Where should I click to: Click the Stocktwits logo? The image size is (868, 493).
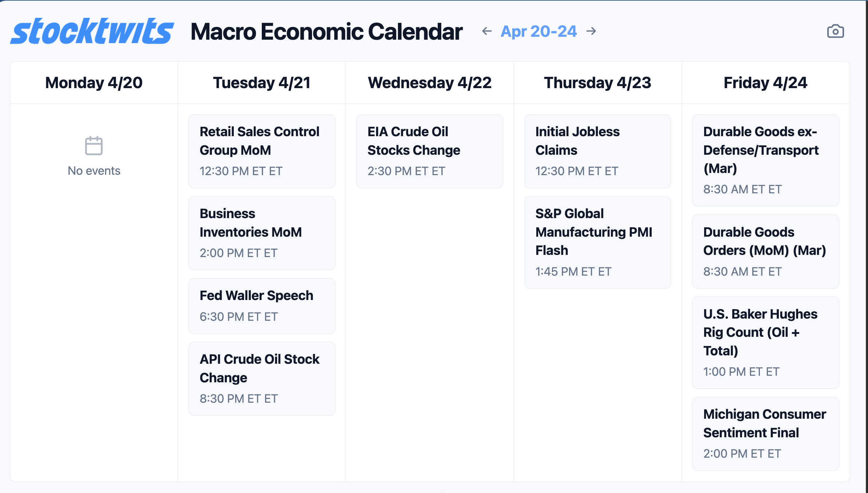pyautogui.click(x=92, y=31)
